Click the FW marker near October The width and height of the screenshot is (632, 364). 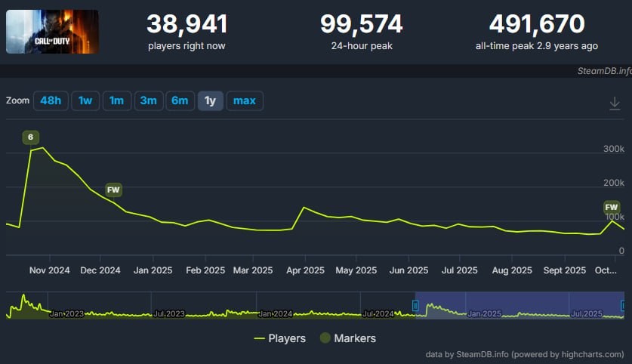pyautogui.click(x=611, y=207)
